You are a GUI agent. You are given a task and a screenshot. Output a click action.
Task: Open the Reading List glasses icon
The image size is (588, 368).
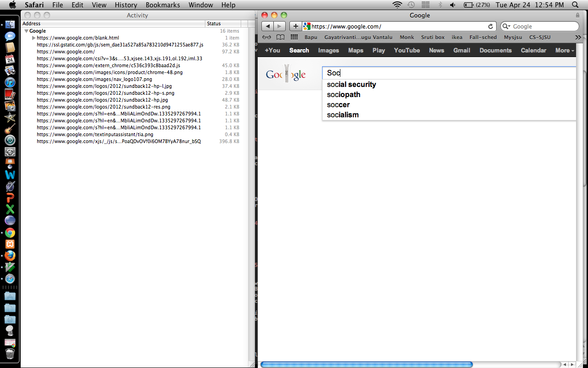click(266, 37)
